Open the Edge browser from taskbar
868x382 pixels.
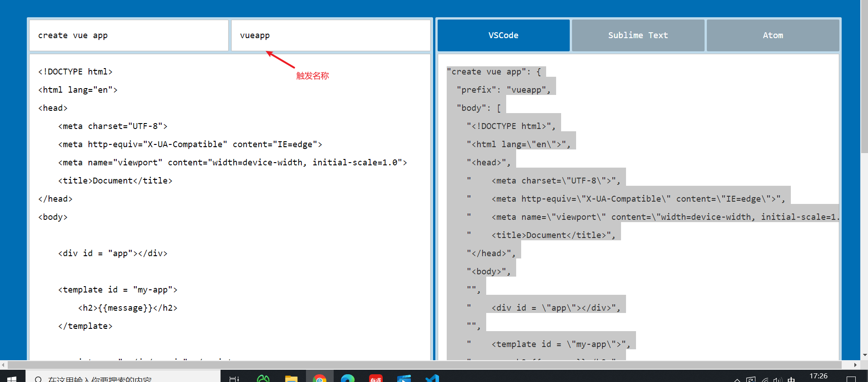348,378
